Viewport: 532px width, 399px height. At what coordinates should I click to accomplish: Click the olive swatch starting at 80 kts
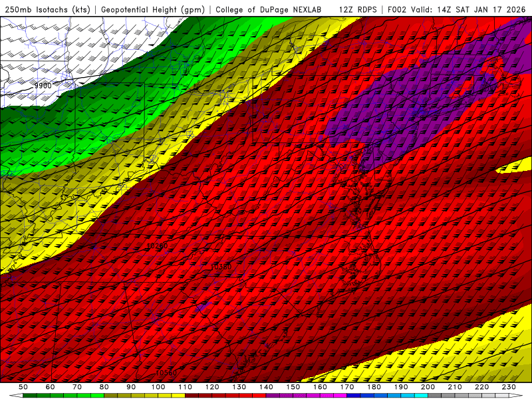(110, 396)
